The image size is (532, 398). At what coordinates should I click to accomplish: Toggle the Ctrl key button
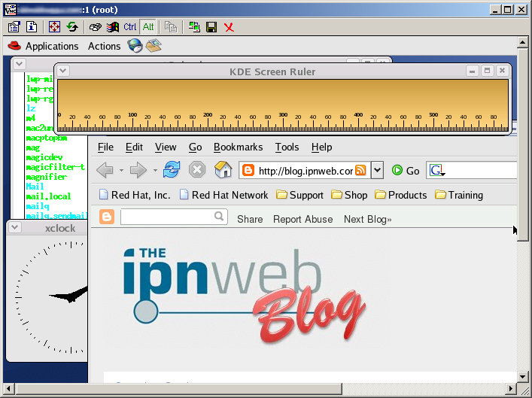click(129, 27)
